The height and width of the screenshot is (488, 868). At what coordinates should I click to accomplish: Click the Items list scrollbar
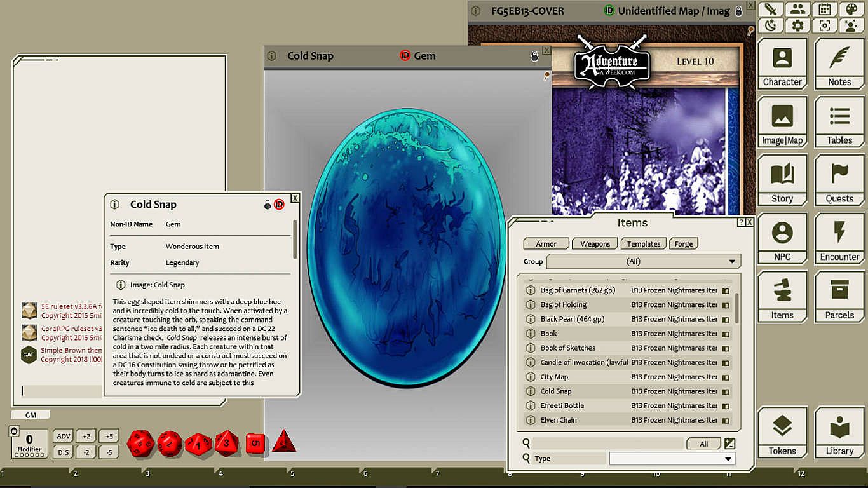pos(737,308)
